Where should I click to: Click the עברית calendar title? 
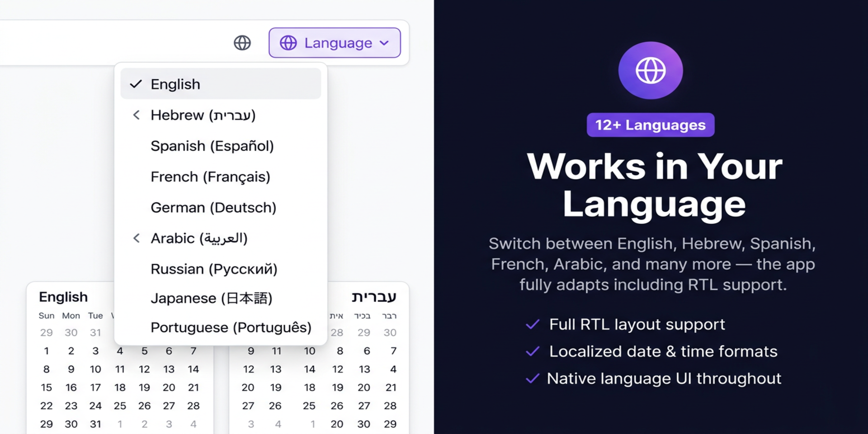(x=374, y=297)
